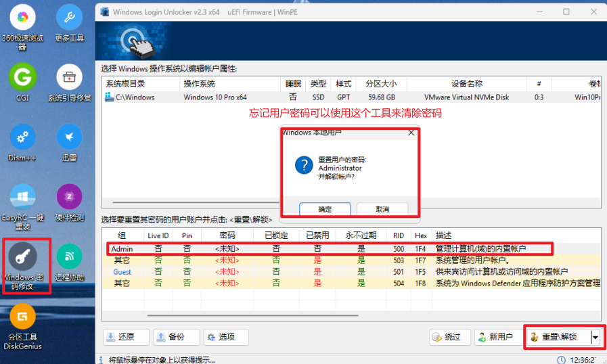Launch 分区工具 DiskGenius desktop icon

(22, 326)
